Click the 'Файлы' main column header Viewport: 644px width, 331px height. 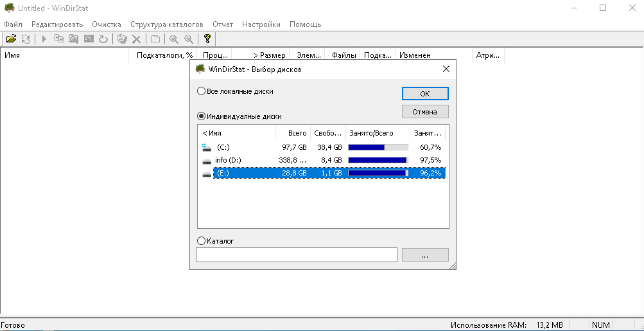coord(342,55)
